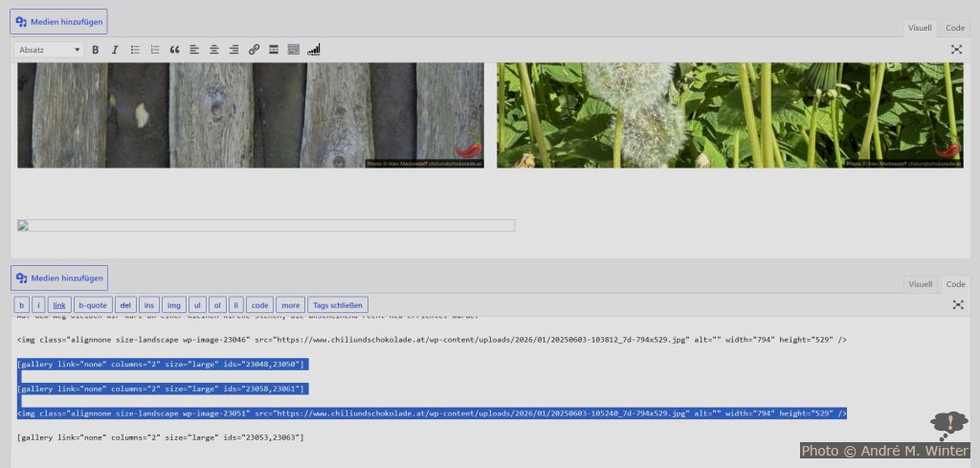Center align text

(x=213, y=50)
